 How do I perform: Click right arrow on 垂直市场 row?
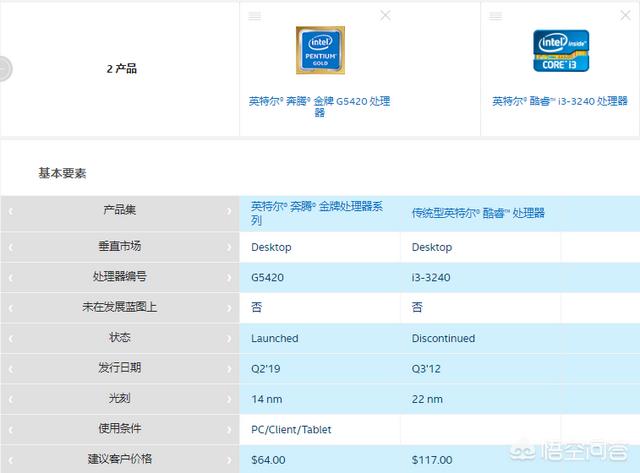[229, 247]
